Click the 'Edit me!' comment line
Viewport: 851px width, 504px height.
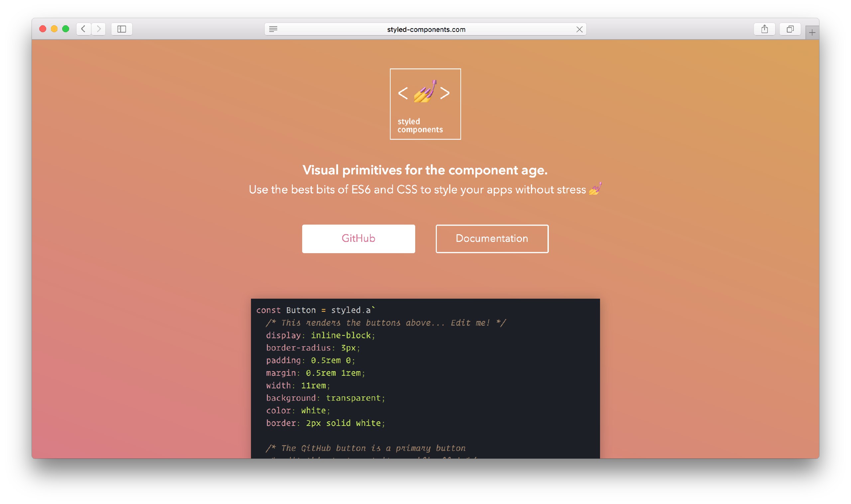386,323
